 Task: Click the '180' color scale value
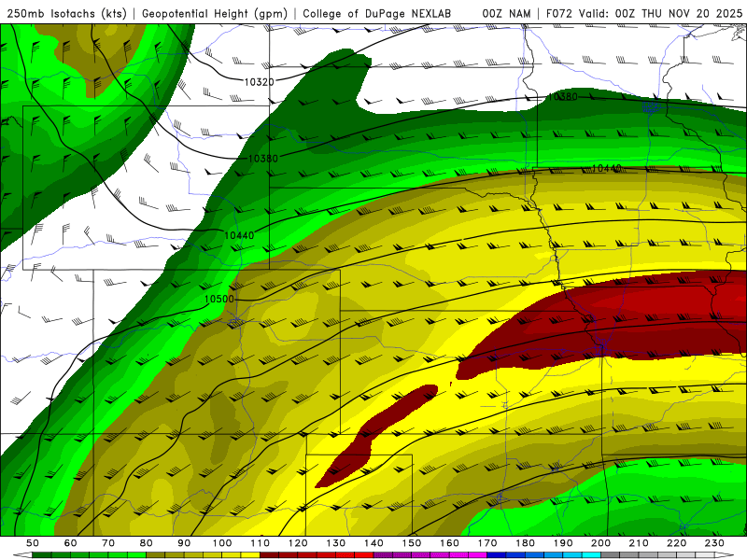pos(526,543)
